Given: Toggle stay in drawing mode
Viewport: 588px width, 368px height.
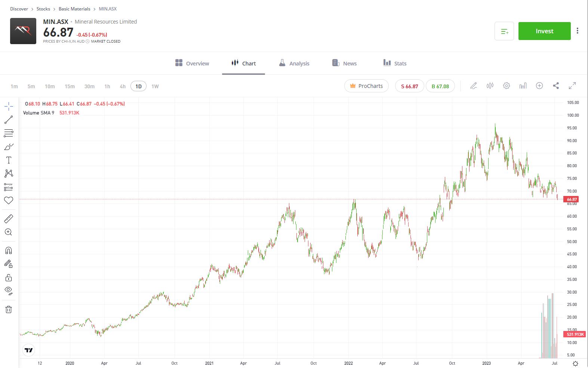Looking at the screenshot, I should [9, 264].
